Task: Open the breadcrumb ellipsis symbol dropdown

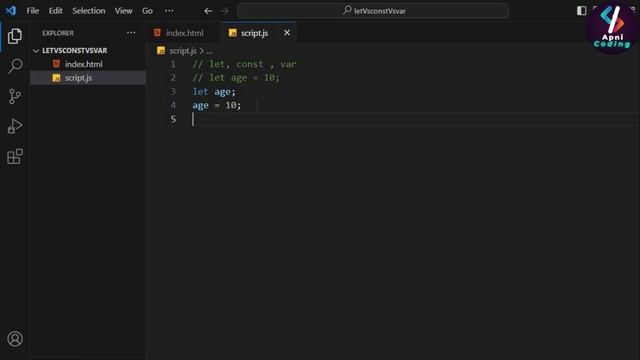Action: pos(209,51)
